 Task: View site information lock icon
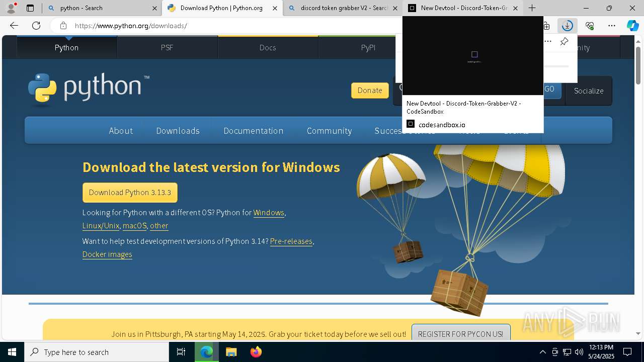tap(63, 26)
